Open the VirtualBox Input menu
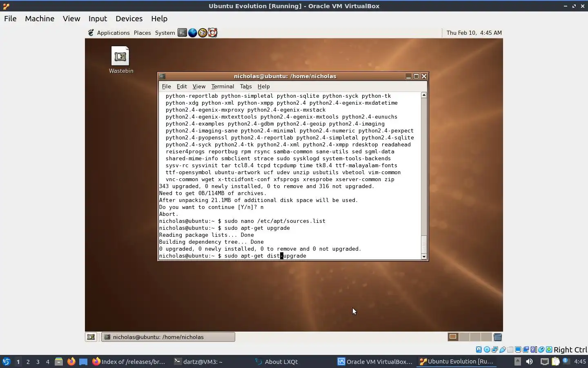Screen dimensions: 588x368 pyautogui.click(x=98, y=19)
